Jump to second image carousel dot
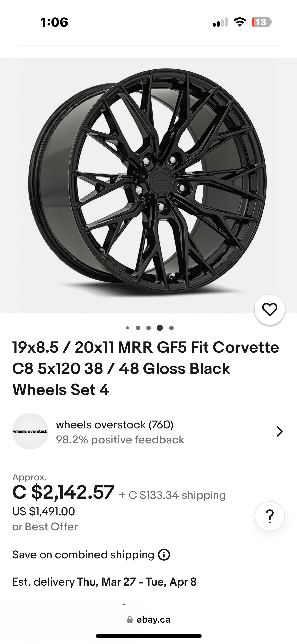The width and height of the screenshot is (297, 644). 138,328
